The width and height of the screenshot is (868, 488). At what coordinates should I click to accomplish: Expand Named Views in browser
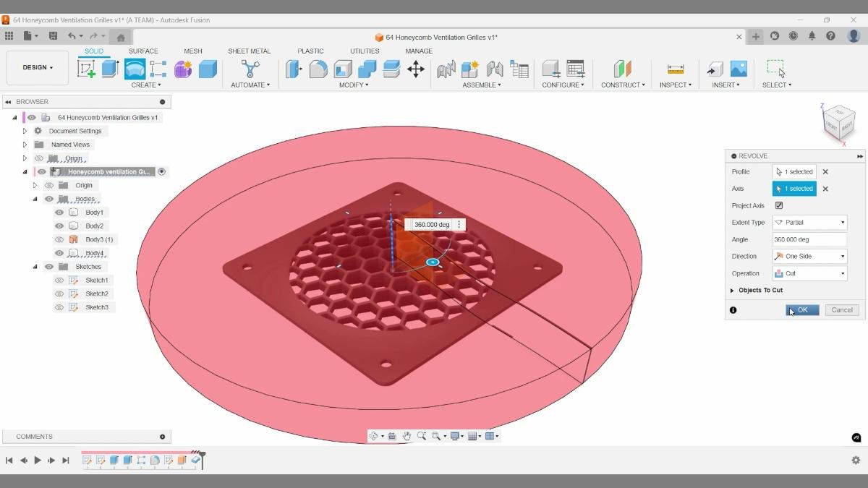point(25,145)
